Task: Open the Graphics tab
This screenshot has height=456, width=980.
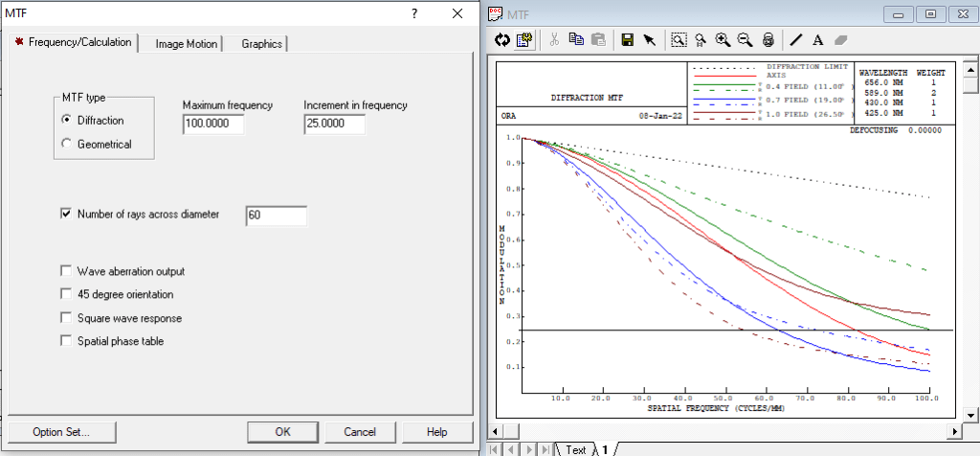Action: 261,44
